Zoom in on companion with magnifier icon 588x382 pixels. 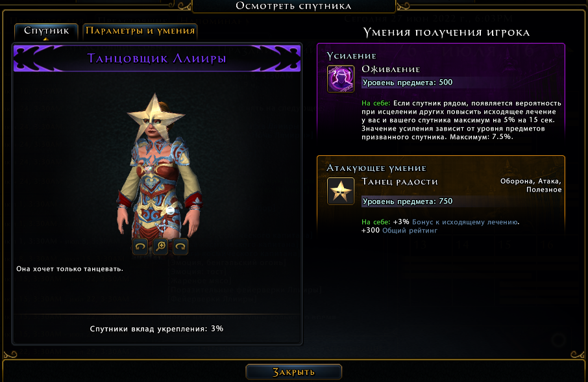pos(160,246)
